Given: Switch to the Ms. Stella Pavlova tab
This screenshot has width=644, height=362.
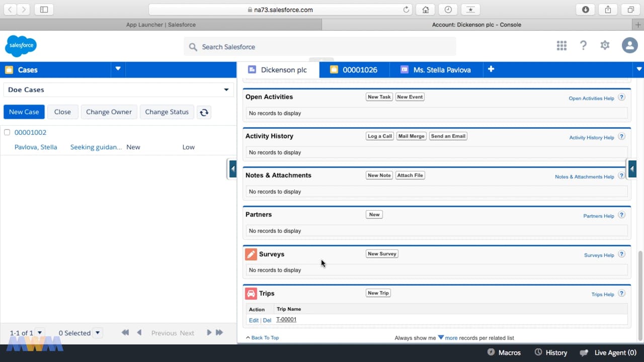Looking at the screenshot, I should pos(436,70).
